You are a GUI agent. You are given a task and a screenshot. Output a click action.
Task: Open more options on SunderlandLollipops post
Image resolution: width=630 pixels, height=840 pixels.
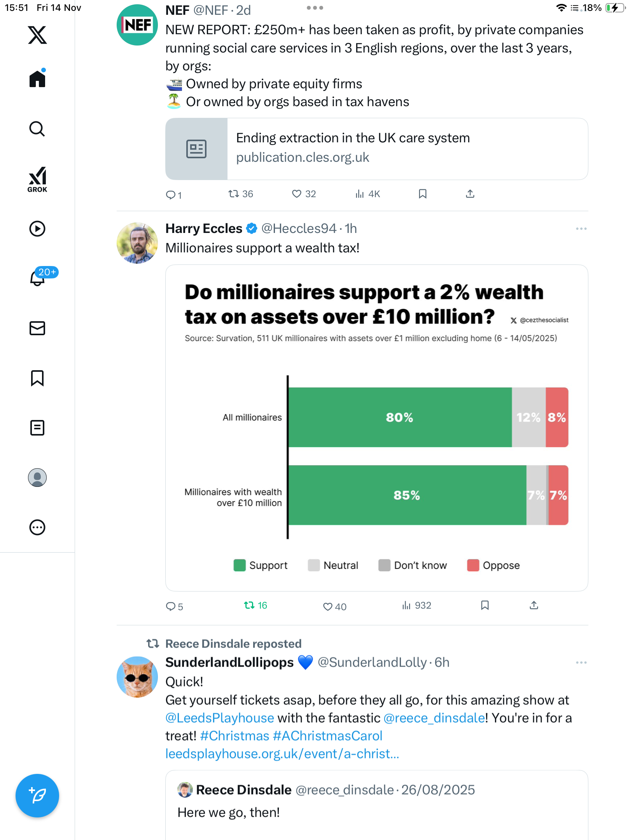tap(581, 662)
